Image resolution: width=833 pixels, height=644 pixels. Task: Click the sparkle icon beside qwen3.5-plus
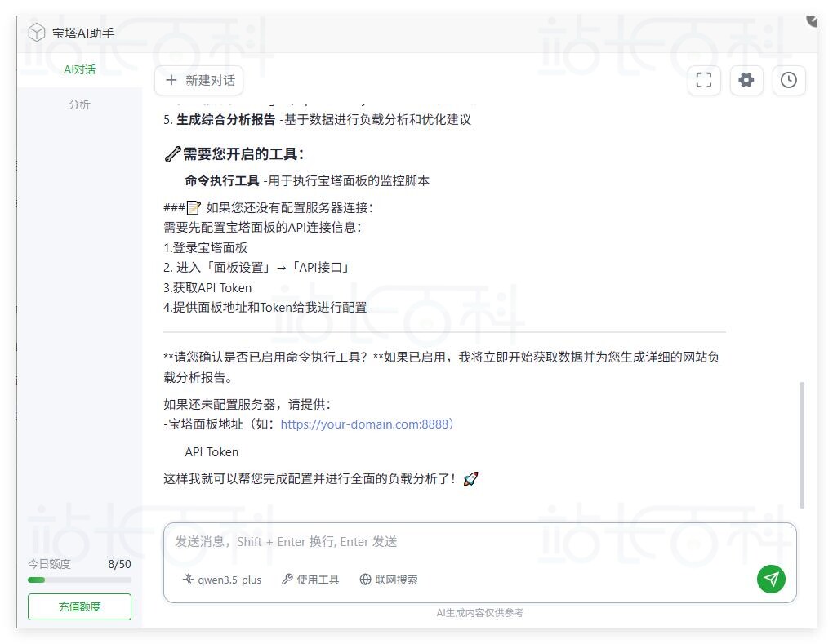(x=188, y=580)
